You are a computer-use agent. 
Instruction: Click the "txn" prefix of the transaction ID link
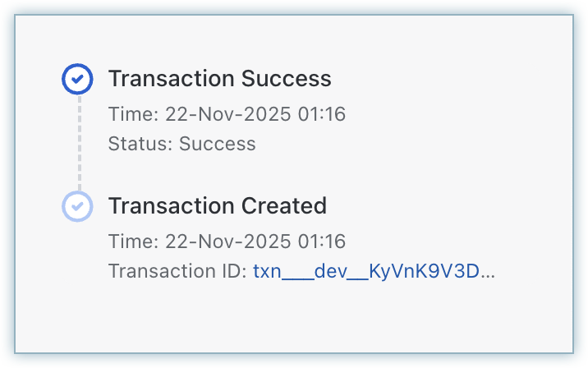(267, 272)
